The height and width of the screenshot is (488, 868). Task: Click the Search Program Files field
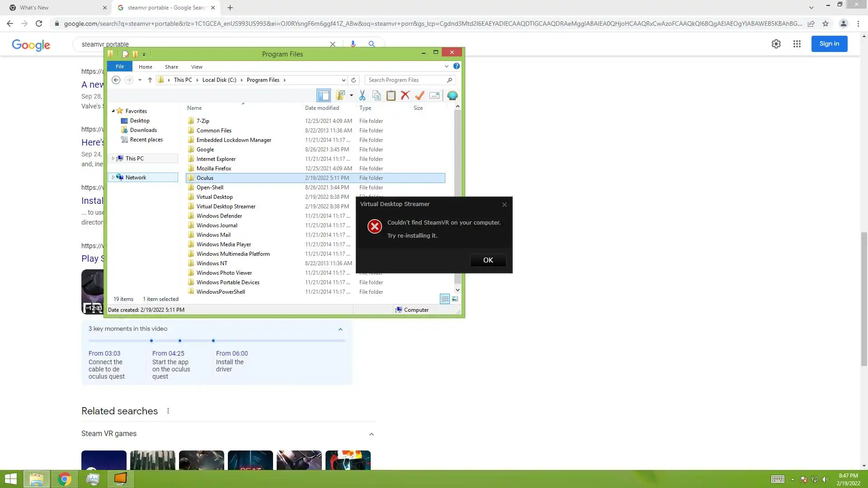click(x=405, y=80)
